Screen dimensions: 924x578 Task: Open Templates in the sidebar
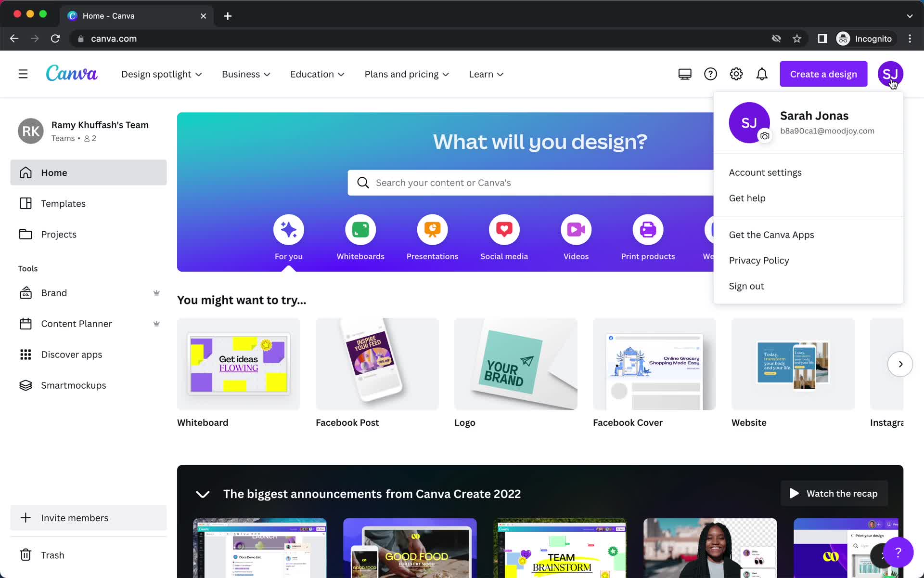point(89,203)
